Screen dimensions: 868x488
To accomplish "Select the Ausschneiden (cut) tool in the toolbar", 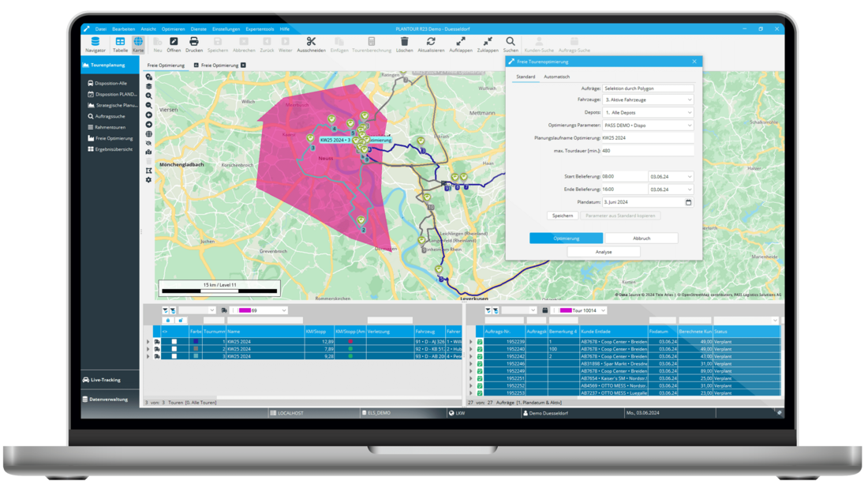I will pyautogui.click(x=311, y=41).
